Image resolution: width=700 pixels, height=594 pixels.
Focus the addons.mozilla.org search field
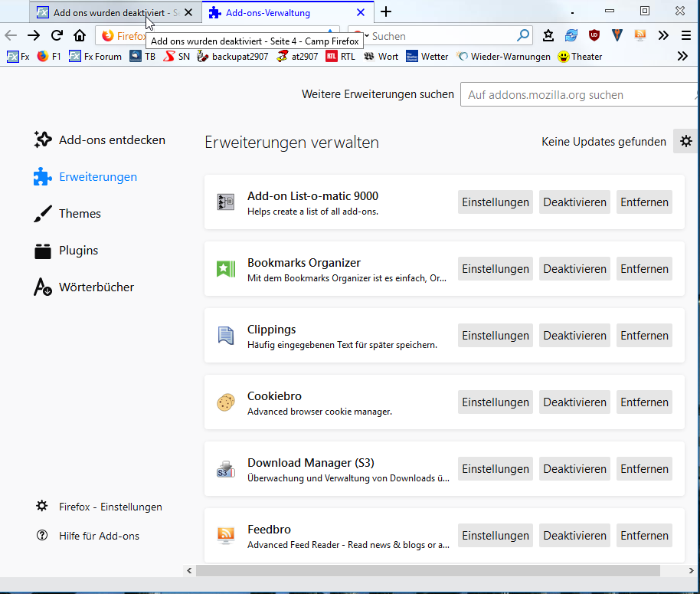[580, 95]
